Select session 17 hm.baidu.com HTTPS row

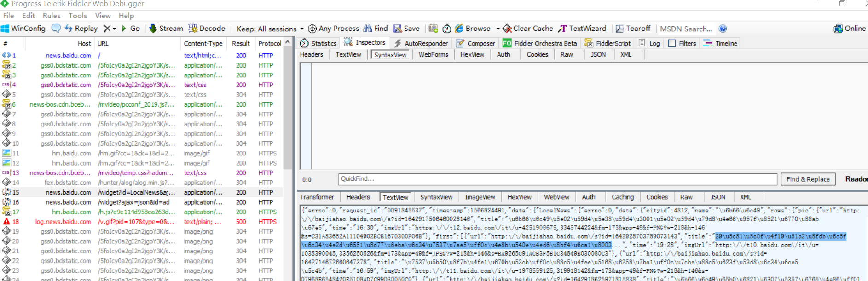pos(142,212)
